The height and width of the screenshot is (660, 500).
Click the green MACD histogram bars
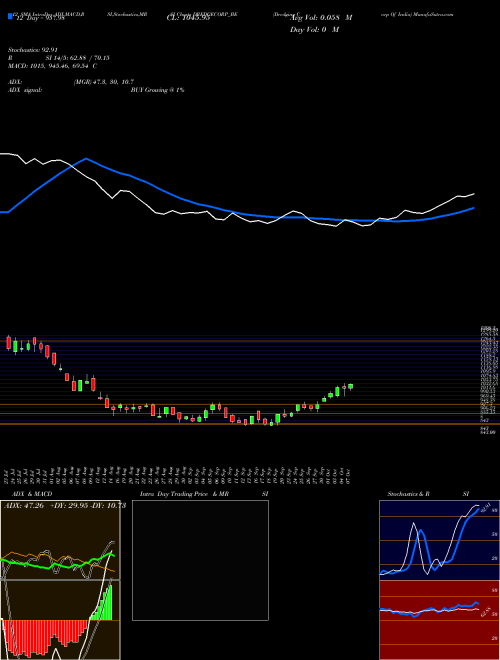101,601
